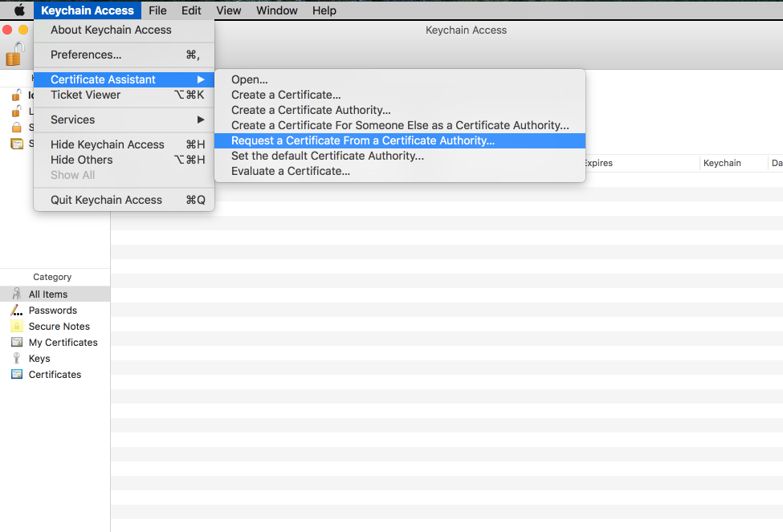Close the Keychain Access window

pyautogui.click(x=7, y=30)
